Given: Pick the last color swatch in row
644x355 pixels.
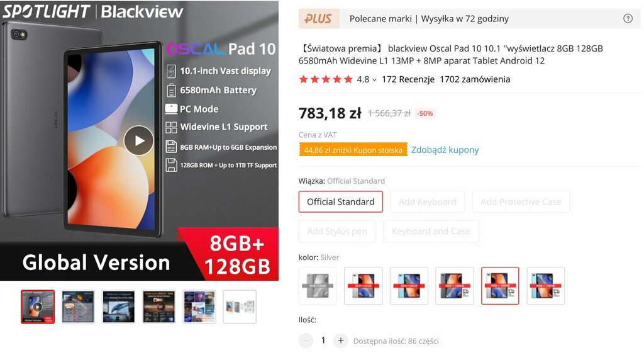Looking at the screenshot, I should point(545,286).
